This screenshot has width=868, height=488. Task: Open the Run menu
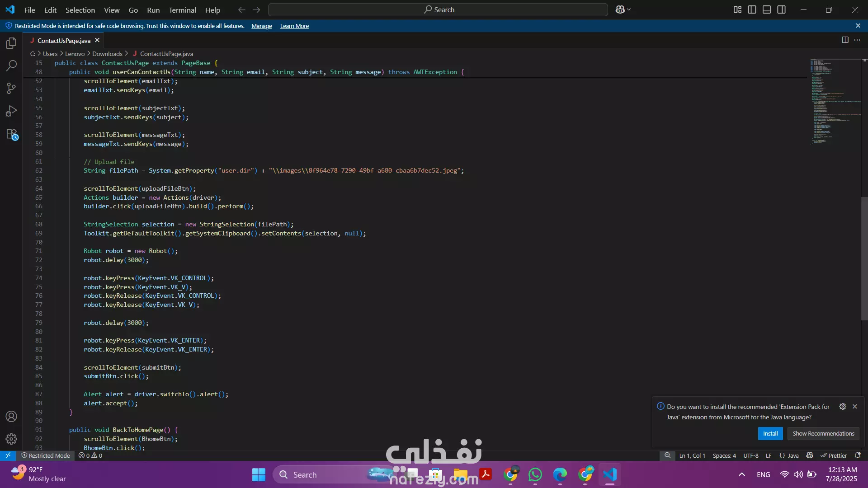[x=153, y=10]
